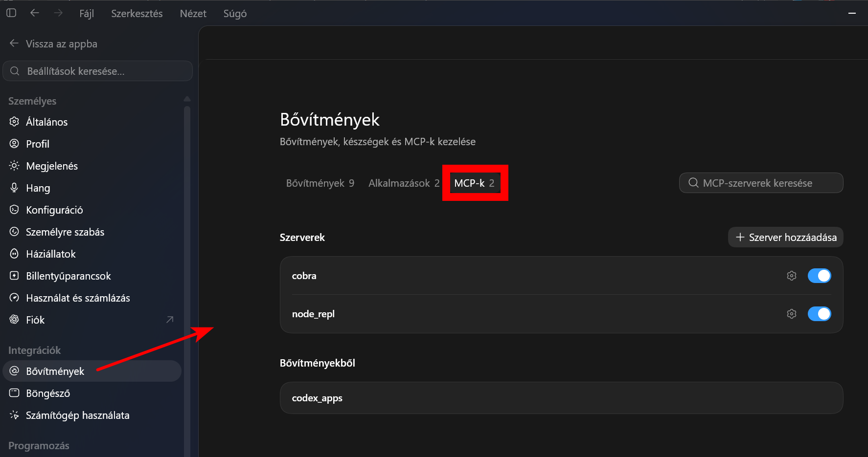
Task: Focus the MCP-szerverek keresése field
Action: click(x=761, y=183)
